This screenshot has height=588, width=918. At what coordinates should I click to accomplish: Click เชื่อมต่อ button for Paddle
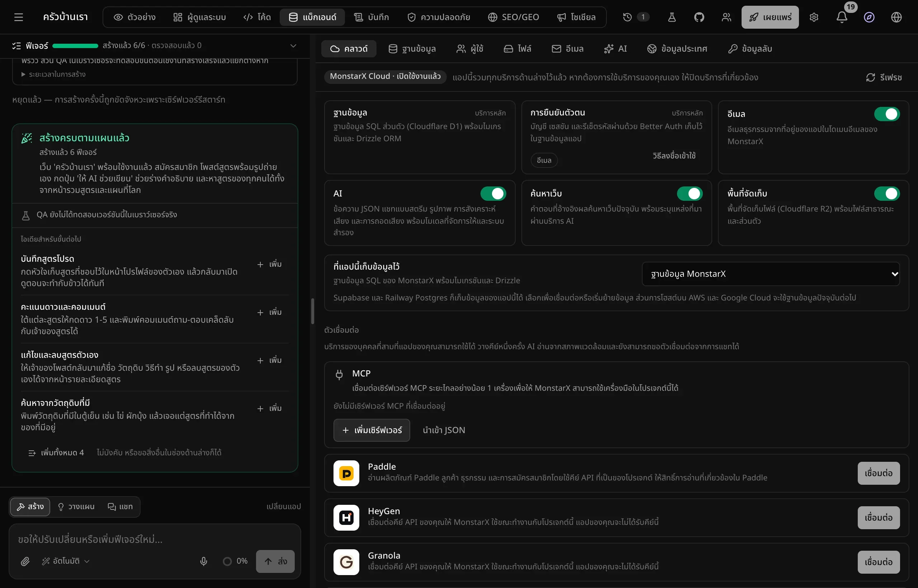(878, 473)
